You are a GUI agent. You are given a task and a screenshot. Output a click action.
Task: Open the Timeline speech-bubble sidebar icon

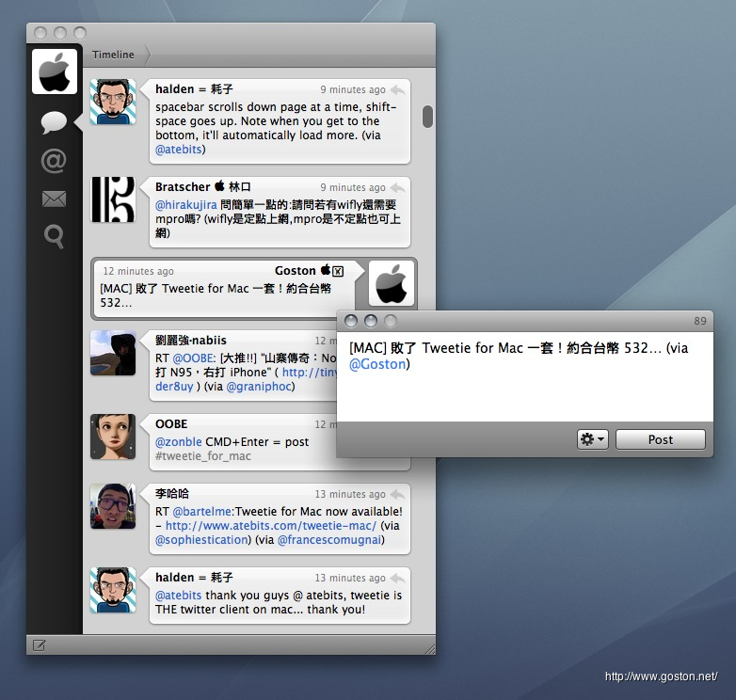54,122
